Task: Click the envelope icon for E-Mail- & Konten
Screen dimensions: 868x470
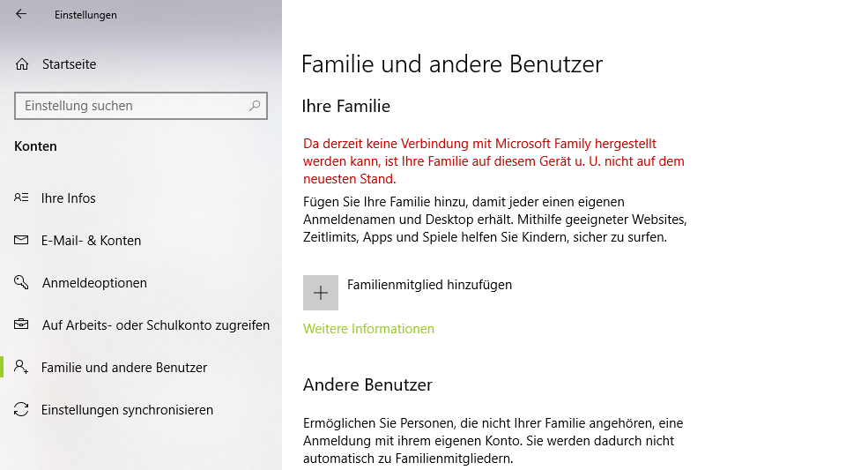Action: [x=22, y=241]
